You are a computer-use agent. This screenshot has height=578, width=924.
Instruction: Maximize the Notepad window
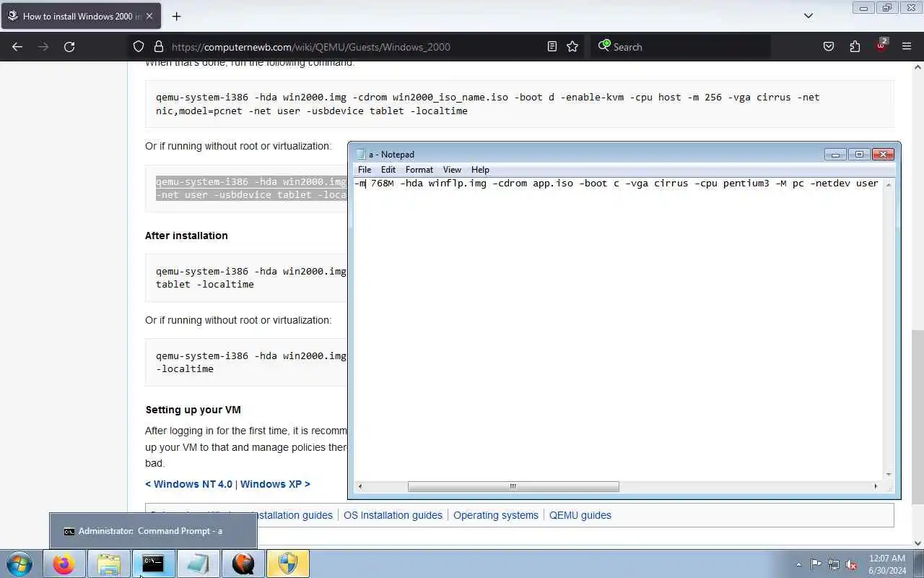coord(859,154)
